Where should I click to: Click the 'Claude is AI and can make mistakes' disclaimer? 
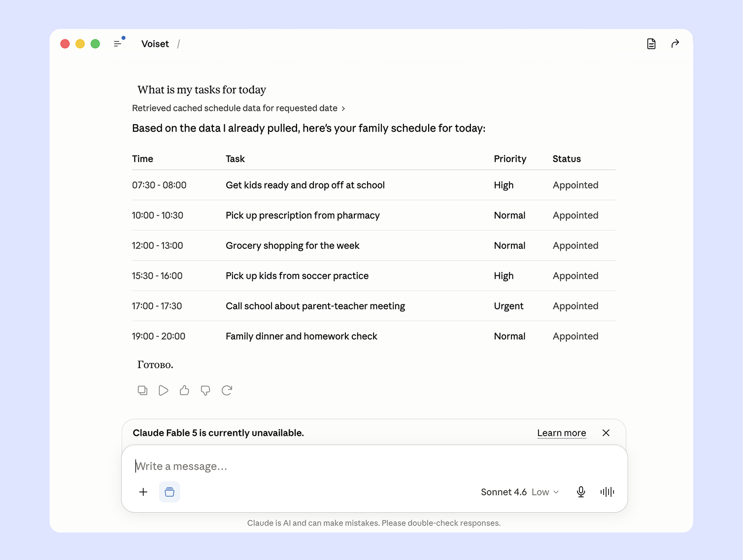pos(374,523)
